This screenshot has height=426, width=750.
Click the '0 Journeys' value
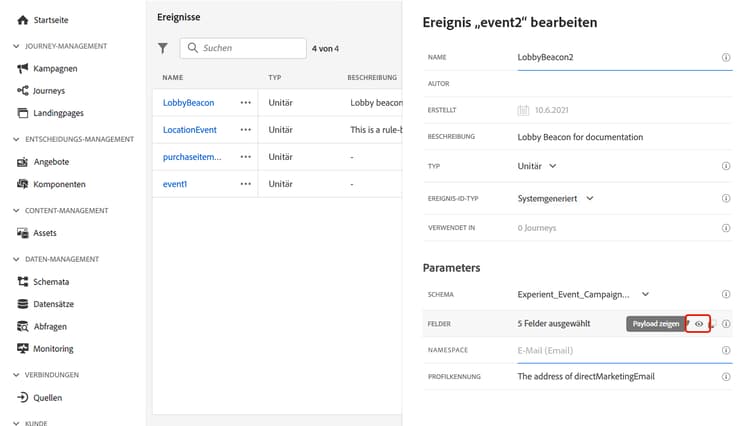tap(537, 228)
